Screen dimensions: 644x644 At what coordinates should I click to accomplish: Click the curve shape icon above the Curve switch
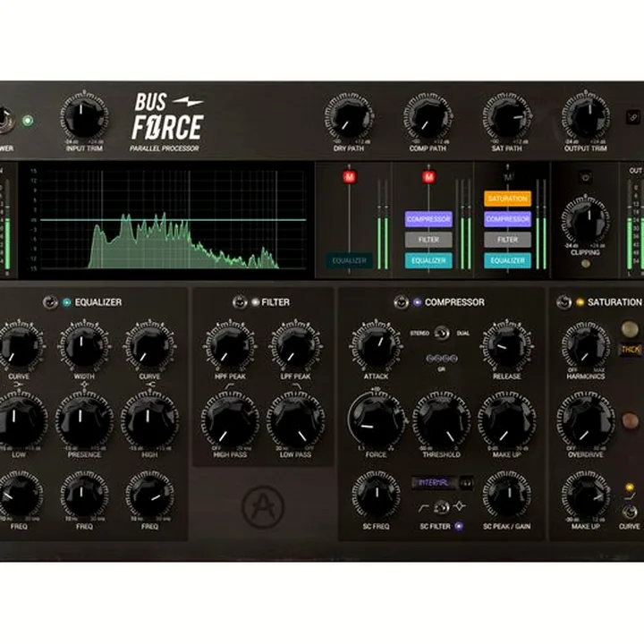point(629,497)
